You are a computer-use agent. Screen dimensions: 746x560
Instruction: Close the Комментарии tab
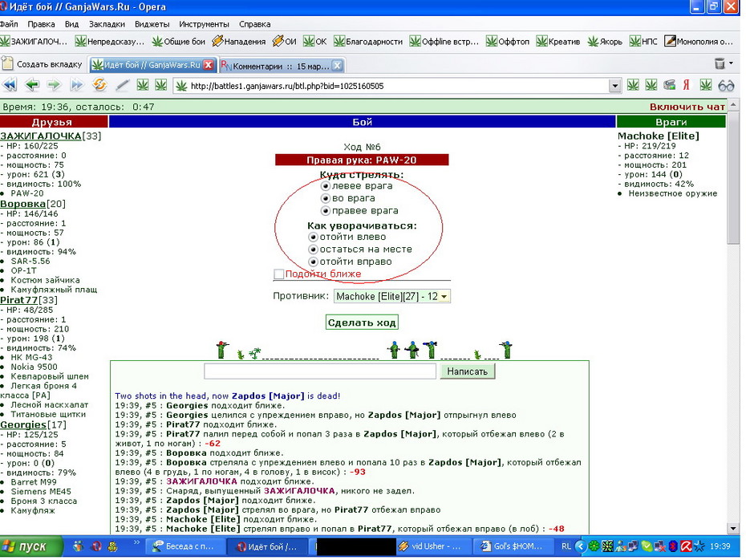click(337, 66)
